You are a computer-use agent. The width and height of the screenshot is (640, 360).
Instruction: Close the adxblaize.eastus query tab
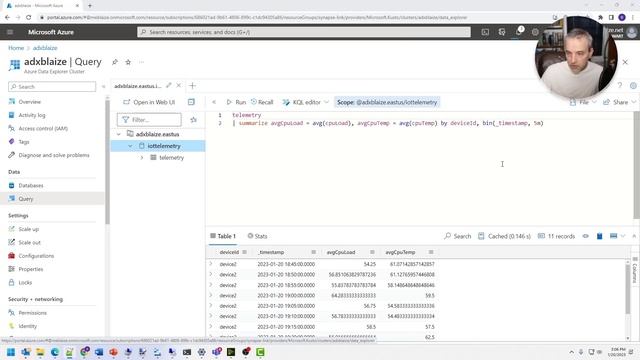(x=178, y=86)
